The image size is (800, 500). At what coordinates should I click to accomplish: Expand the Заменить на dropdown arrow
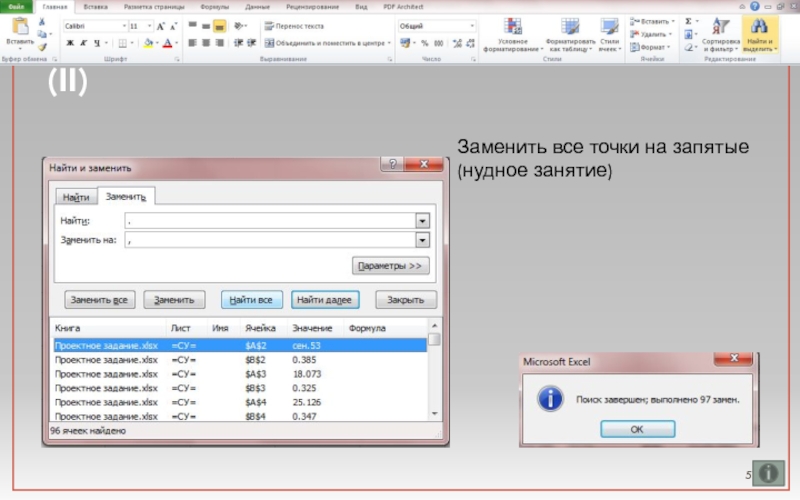pos(422,240)
